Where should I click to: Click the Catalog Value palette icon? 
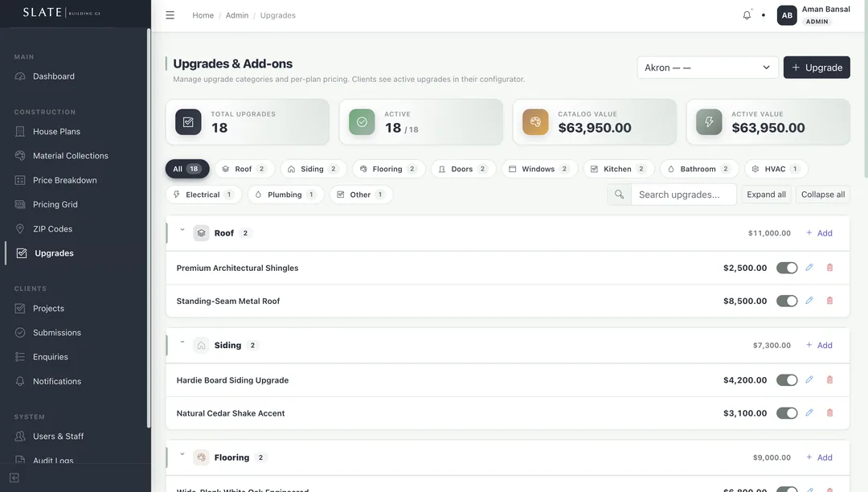[535, 121]
